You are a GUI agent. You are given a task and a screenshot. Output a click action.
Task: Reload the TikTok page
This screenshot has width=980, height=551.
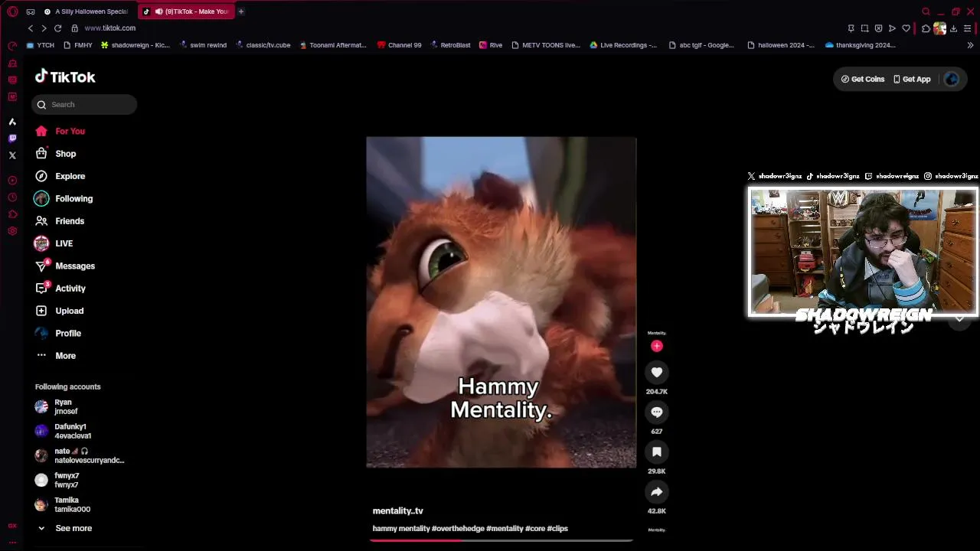point(57,28)
